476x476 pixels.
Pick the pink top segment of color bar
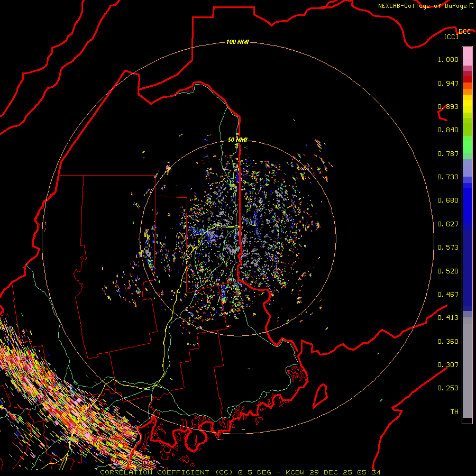coord(467,56)
